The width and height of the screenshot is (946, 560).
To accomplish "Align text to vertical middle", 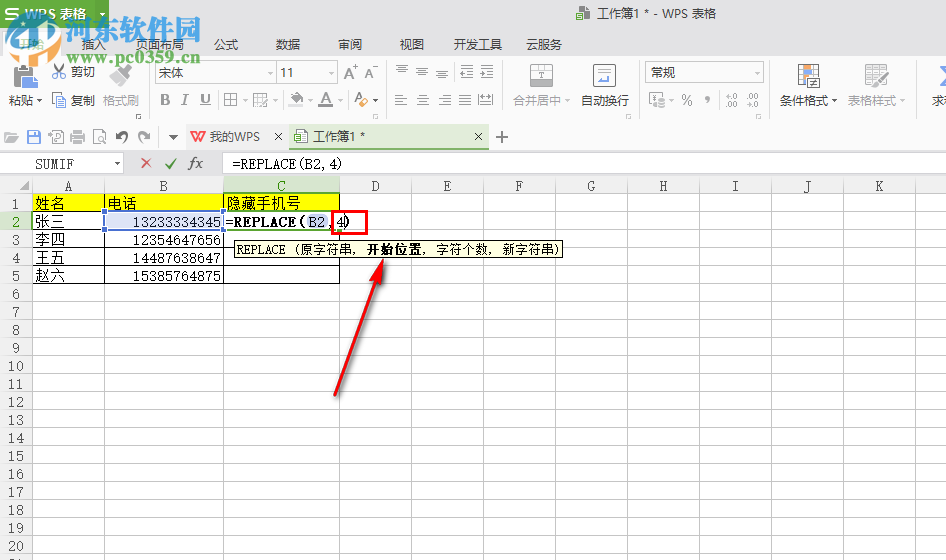I will [422, 72].
